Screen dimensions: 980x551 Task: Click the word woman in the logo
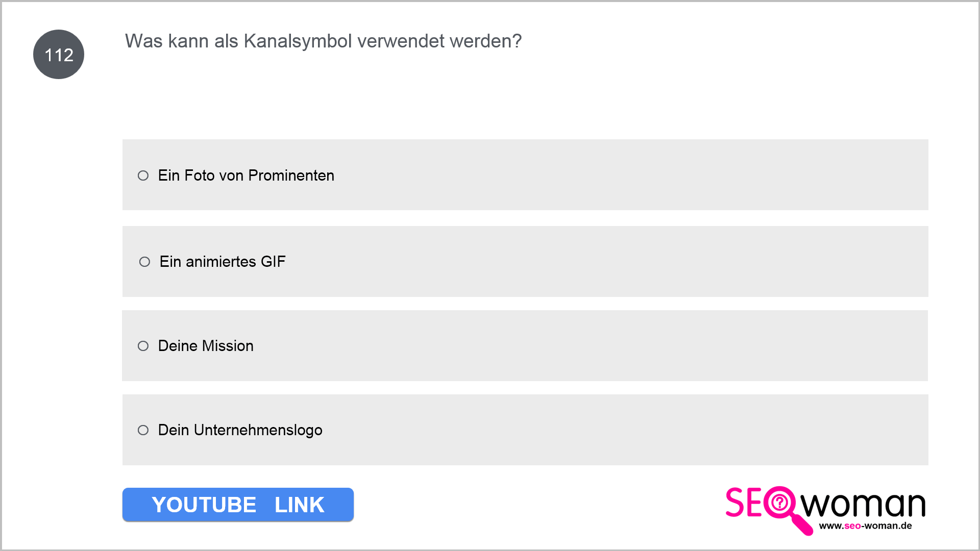[x=863, y=504]
